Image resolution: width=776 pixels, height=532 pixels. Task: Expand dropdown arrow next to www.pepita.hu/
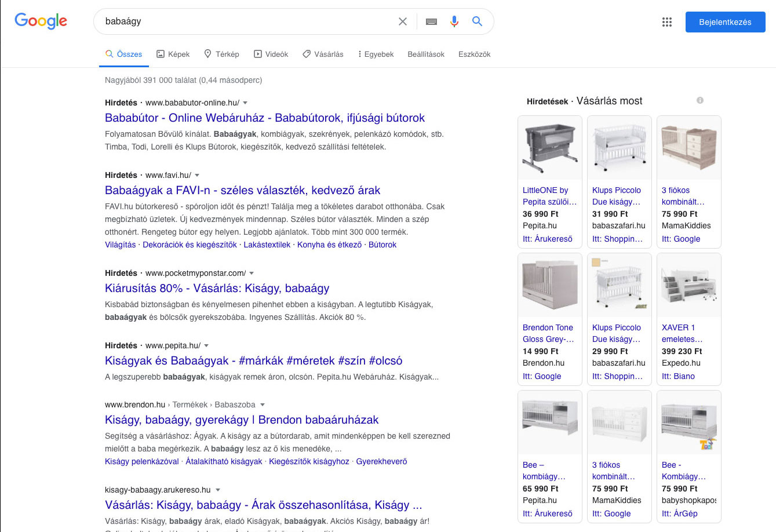pyautogui.click(x=206, y=346)
